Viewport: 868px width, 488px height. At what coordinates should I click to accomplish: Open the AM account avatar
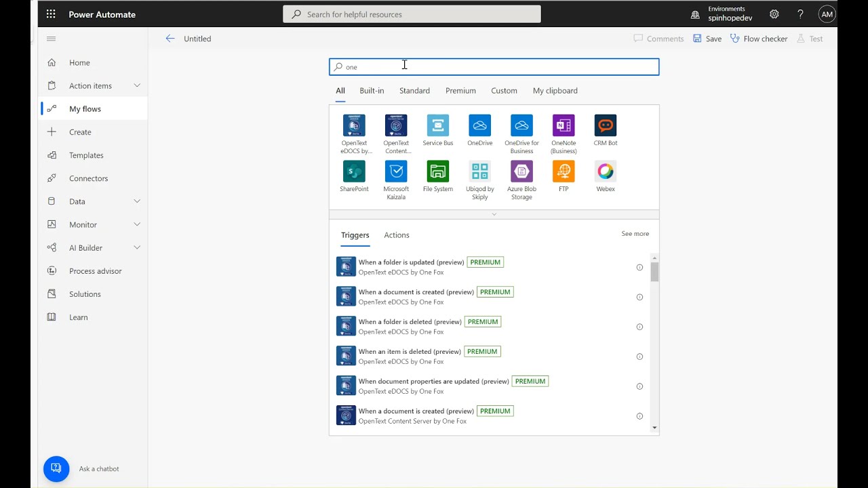(x=827, y=14)
